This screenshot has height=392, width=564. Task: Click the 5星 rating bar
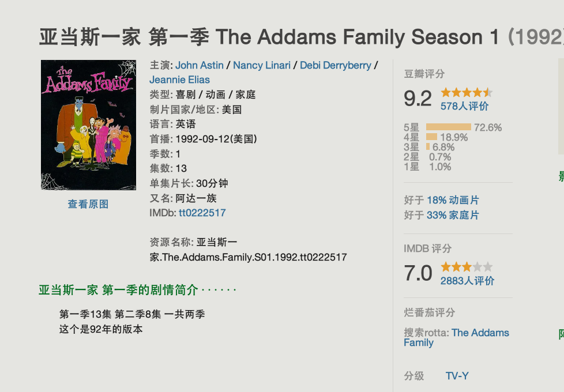tap(448, 127)
